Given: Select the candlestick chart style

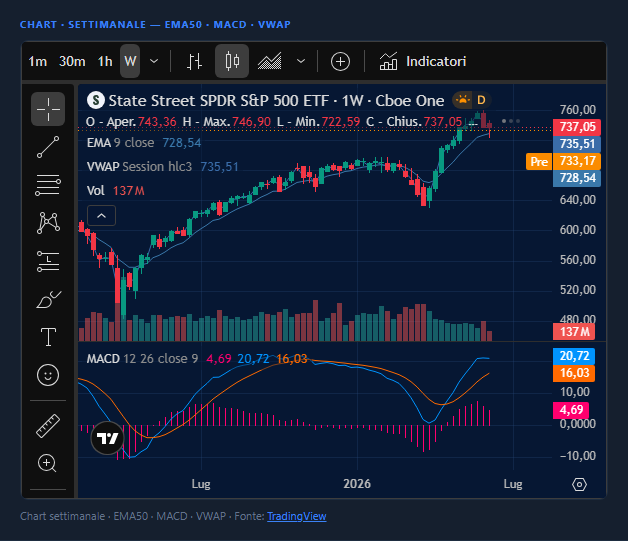Looking at the screenshot, I should point(232,61).
